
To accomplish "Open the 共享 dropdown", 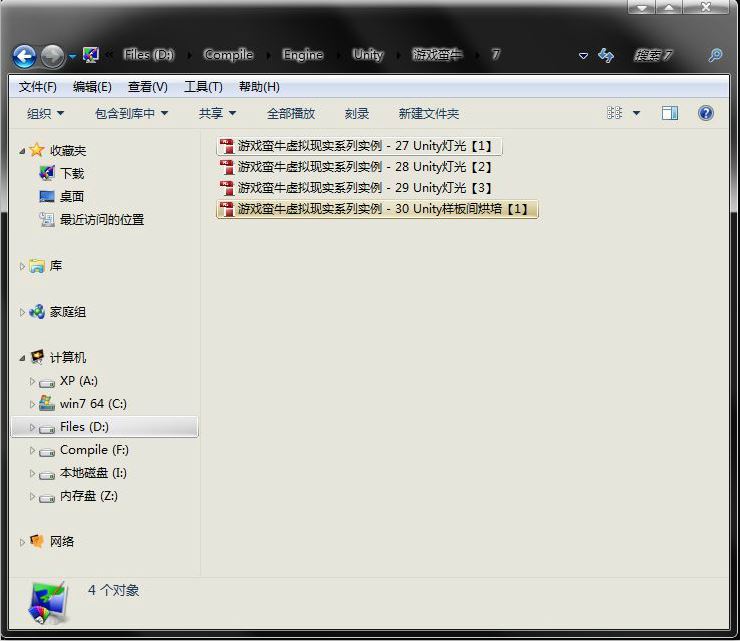I will [217, 113].
